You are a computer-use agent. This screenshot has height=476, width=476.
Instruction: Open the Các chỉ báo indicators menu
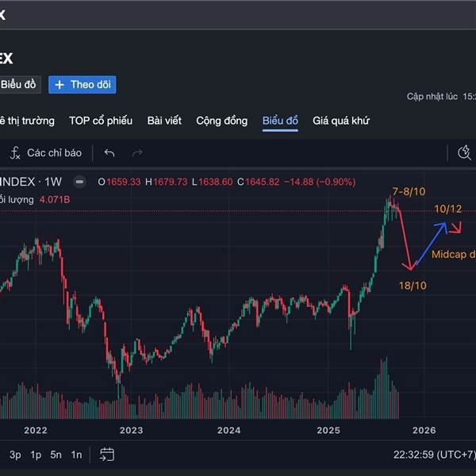(x=54, y=152)
